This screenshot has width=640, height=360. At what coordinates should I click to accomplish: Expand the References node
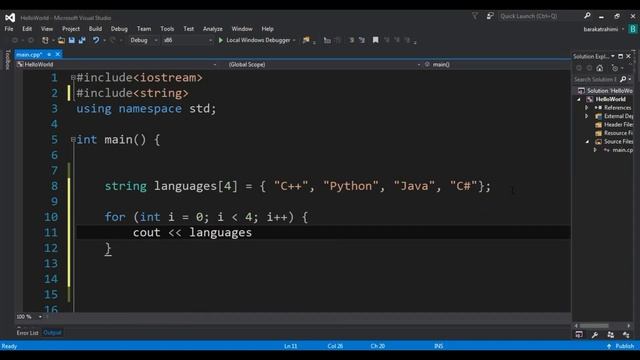click(587, 108)
